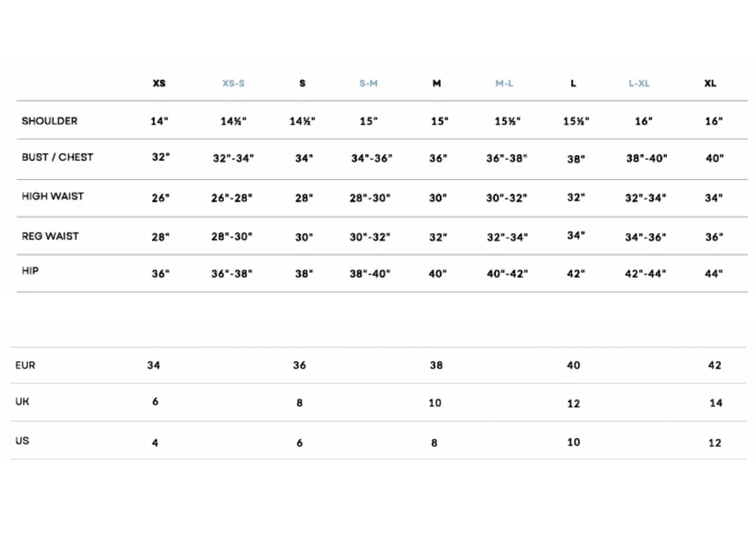Click the XS-S size column header
756x540 pixels.
pyautogui.click(x=233, y=83)
